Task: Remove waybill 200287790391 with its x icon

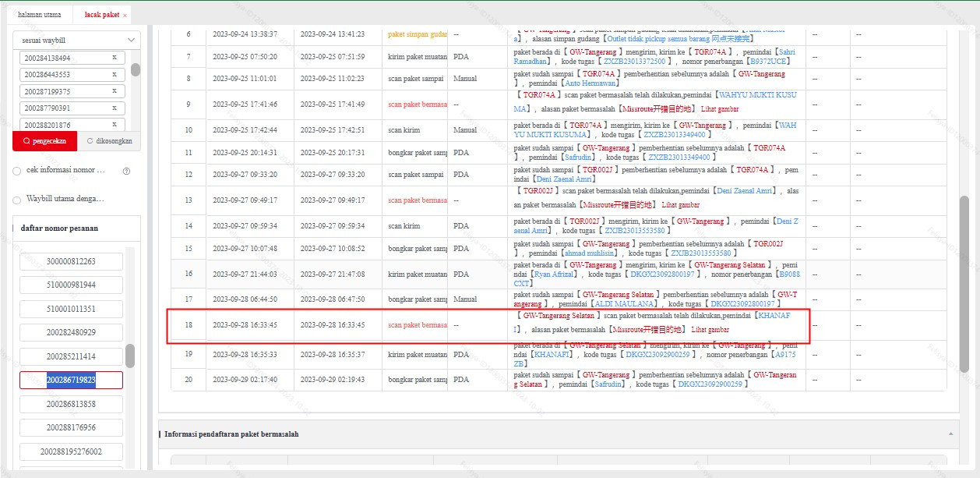Action: [x=115, y=108]
